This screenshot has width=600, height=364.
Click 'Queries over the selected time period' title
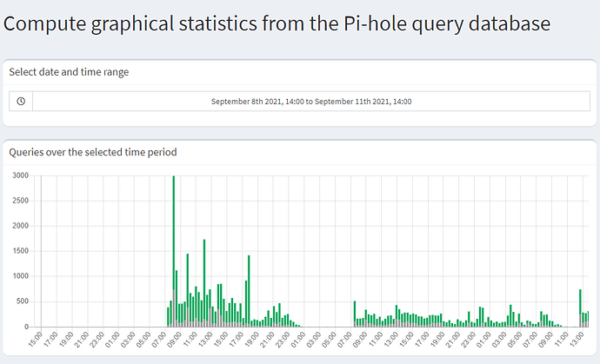coord(93,152)
